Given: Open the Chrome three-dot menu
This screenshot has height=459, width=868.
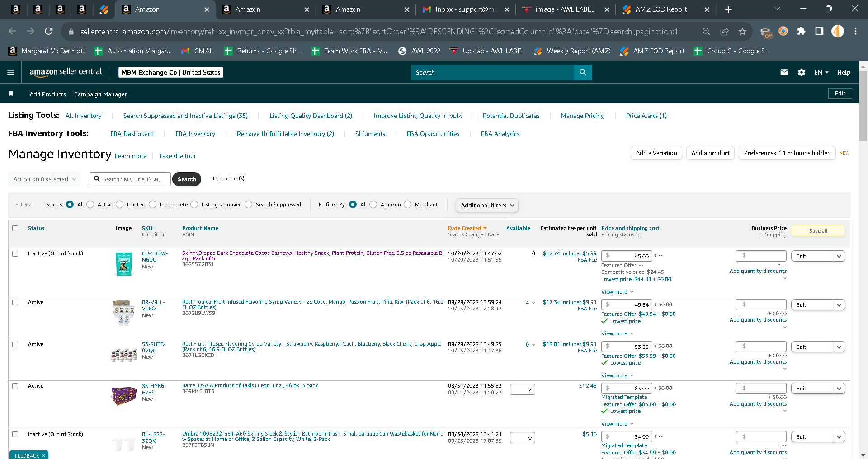Looking at the screenshot, I should tap(855, 31).
